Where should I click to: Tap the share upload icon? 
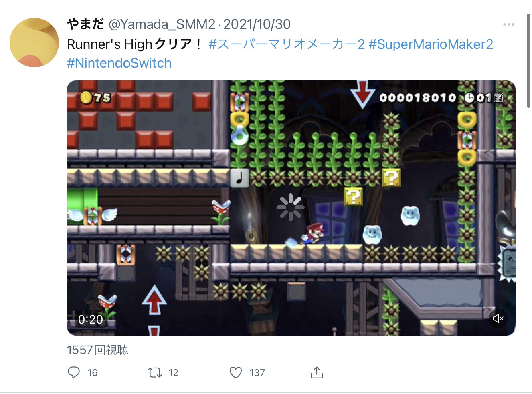[x=317, y=372]
